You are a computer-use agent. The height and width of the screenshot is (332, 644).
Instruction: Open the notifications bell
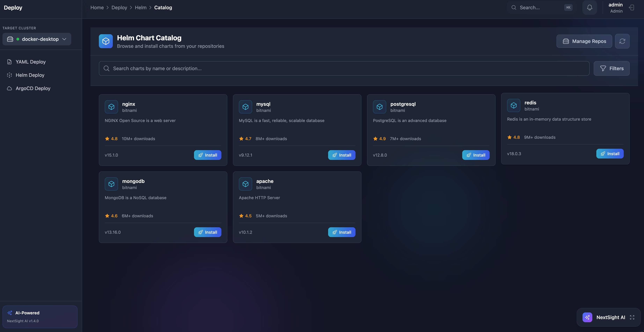tap(590, 8)
